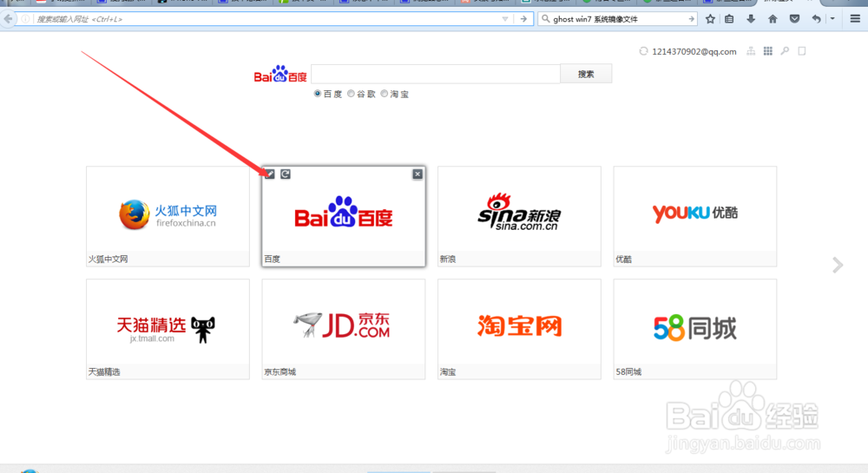Remove the 百度 tile with its X button
868x473 pixels.
tap(418, 174)
